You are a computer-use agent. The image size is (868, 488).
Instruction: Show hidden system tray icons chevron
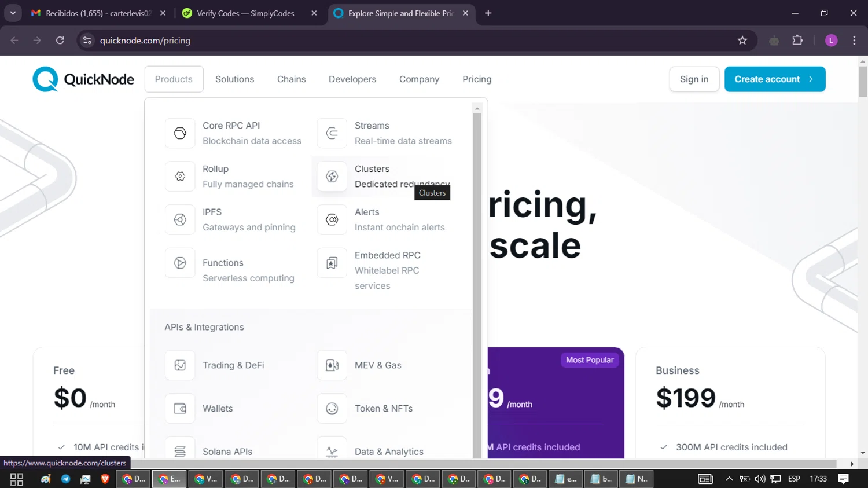click(729, 479)
